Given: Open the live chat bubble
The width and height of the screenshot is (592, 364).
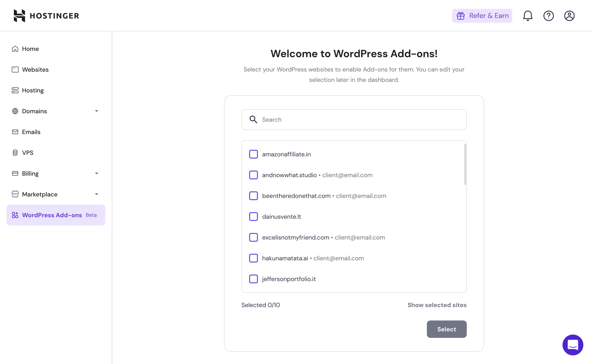Looking at the screenshot, I should 573,345.
